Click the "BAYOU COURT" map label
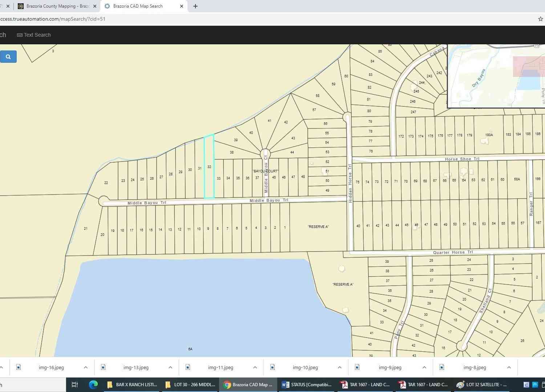The height and width of the screenshot is (392, 545). pos(266,171)
